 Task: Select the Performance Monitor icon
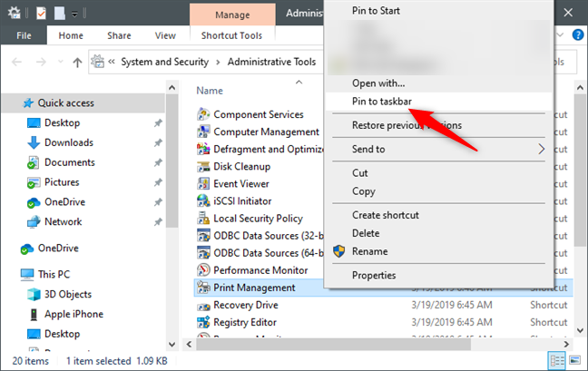click(x=203, y=270)
